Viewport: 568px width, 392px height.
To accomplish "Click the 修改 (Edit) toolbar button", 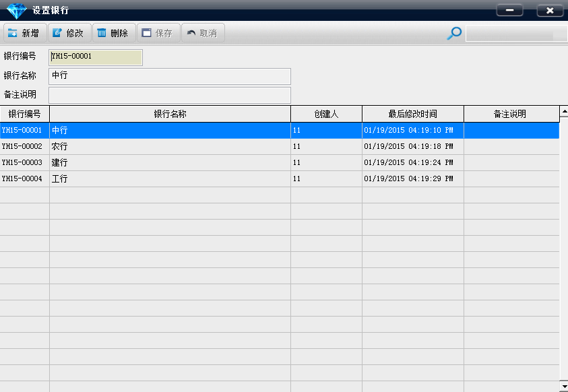I will pos(69,33).
